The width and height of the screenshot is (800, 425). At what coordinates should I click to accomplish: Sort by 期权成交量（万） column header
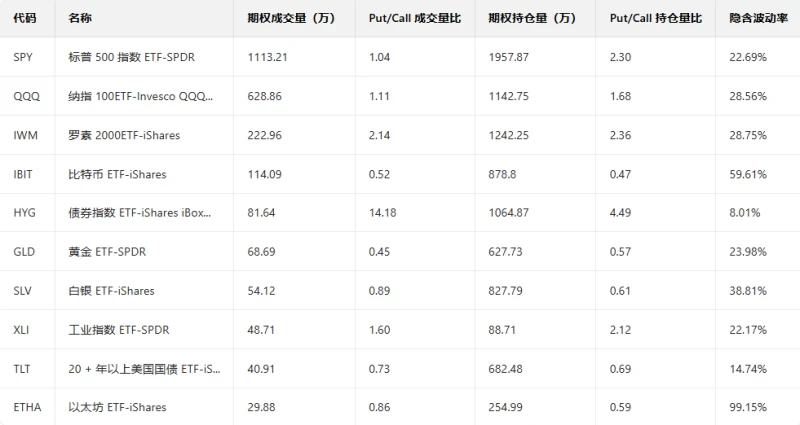click(x=290, y=19)
